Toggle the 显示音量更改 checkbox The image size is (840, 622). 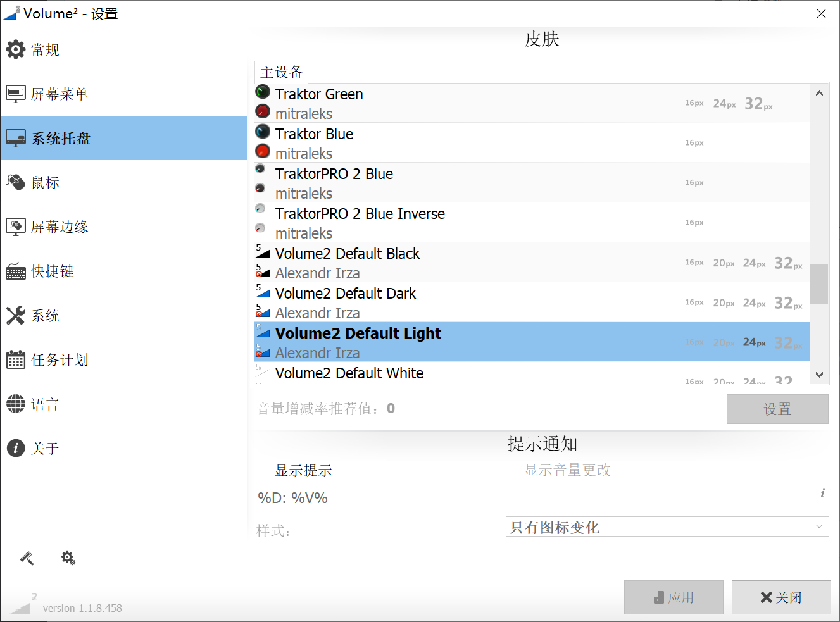(512, 470)
